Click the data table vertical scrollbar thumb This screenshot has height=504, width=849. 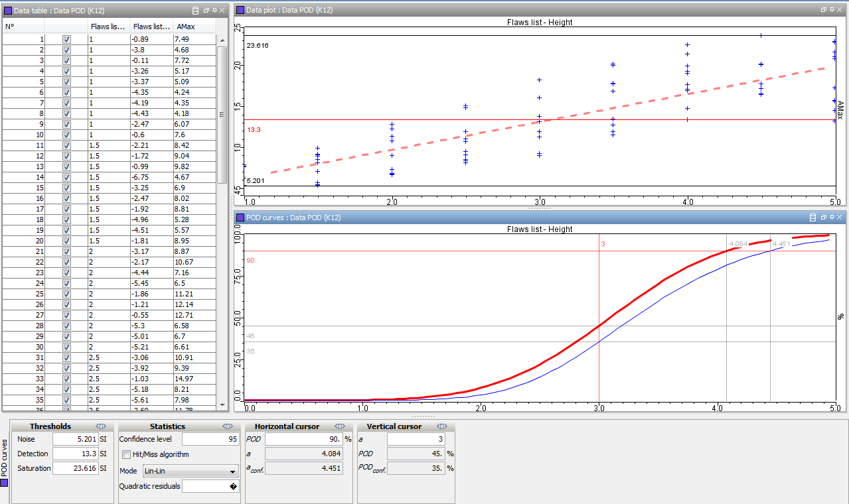[x=222, y=115]
